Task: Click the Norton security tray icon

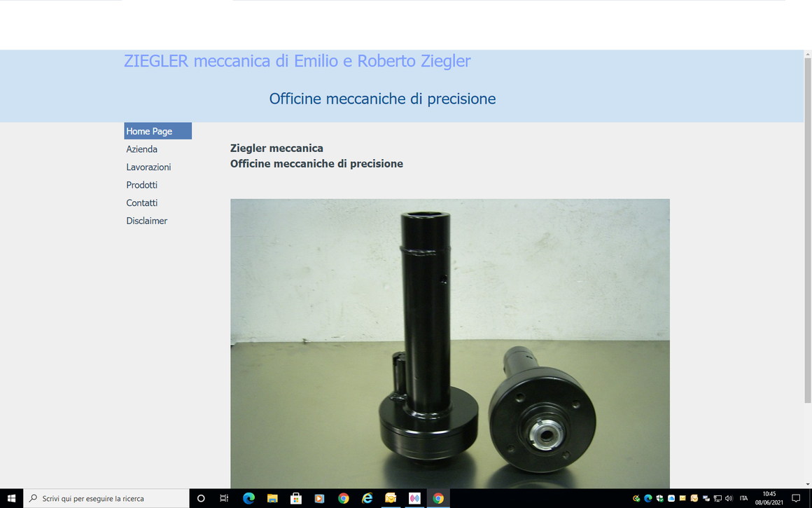Action: [636, 498]
